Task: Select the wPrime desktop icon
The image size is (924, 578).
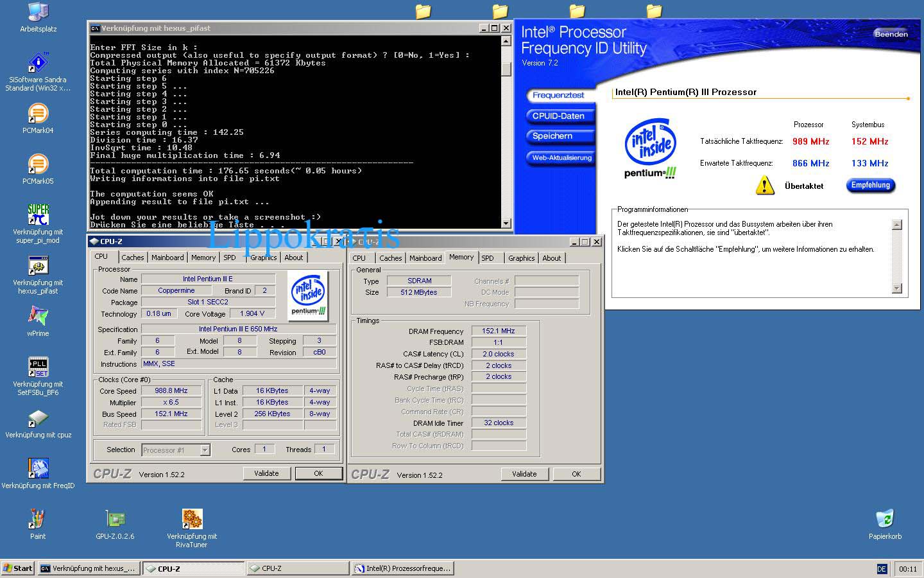Action: tap(38, 317)
